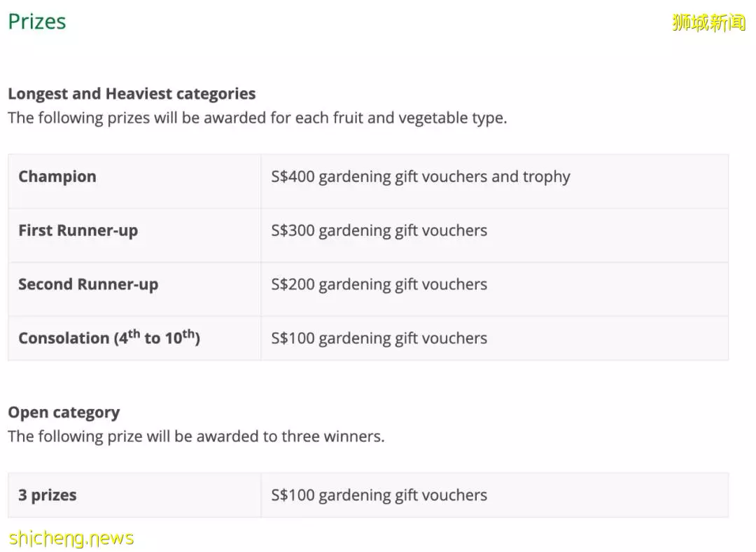Click the word trophy in the Champion row
The image size is (756, 552).
[546, 177]
